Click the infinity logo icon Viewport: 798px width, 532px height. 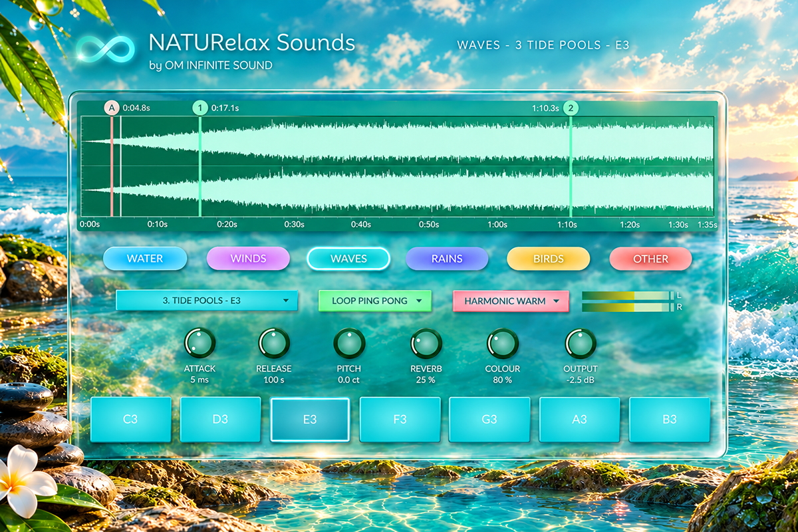[105, 50]
